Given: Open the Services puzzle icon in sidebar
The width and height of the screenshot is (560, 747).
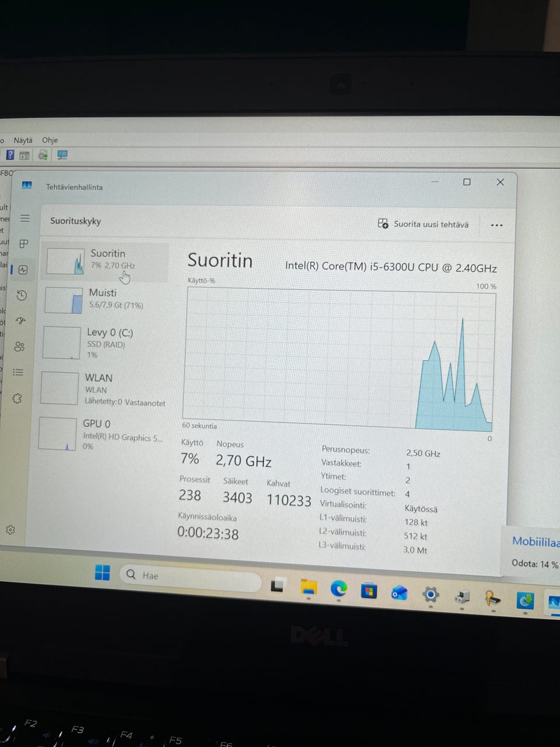Looking at the screenshot, I should [17, 399].
